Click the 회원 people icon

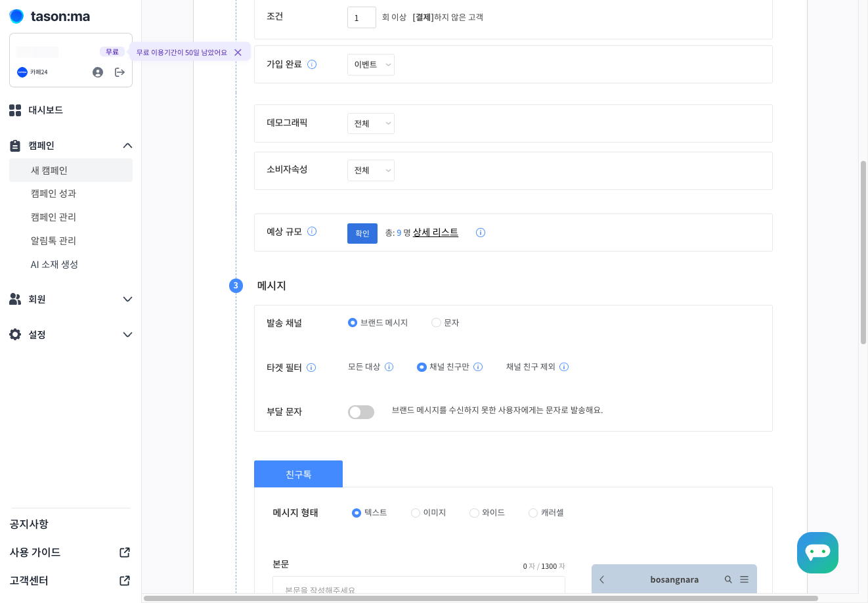click(x=15, y=299)
